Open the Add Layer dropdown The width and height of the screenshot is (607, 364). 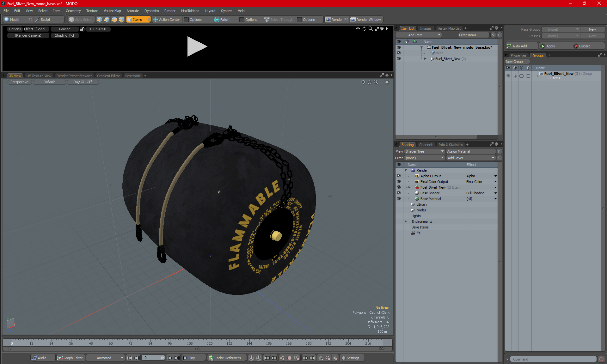(471, 158)
